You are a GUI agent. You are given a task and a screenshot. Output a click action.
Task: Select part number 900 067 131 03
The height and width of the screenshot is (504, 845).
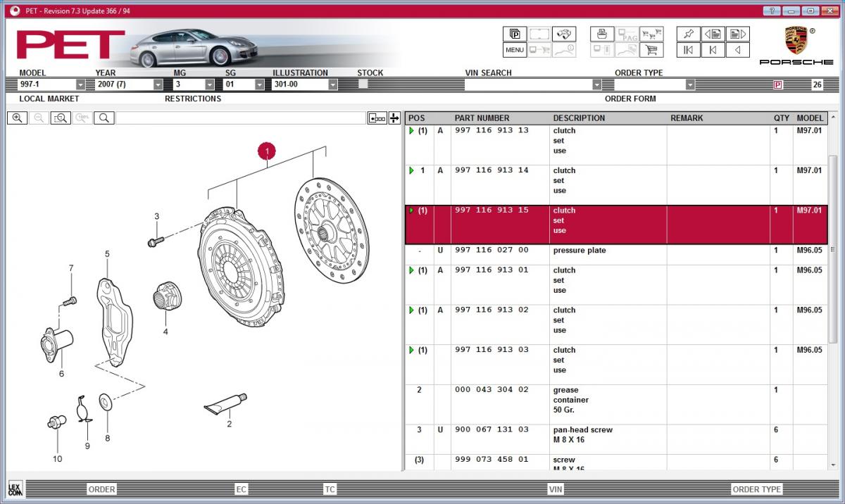coord(492,430)
